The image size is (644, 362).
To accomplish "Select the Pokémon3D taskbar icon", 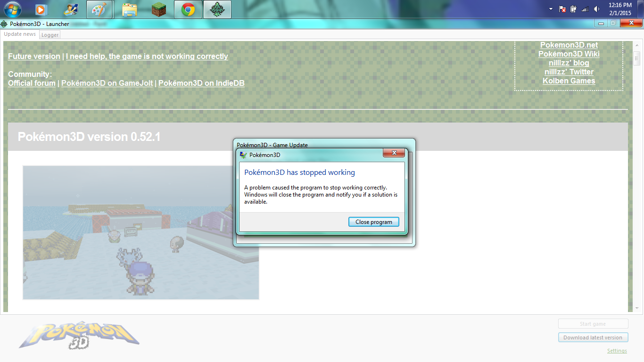I will click(217, 9).
